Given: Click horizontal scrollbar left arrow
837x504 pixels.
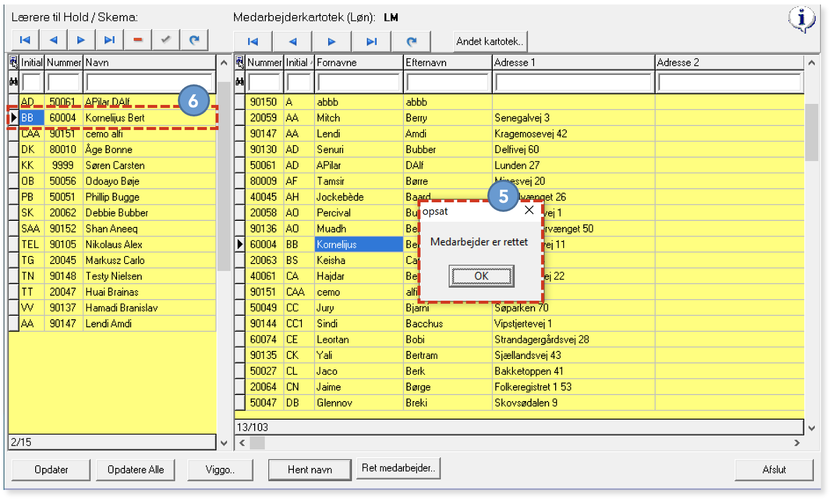Looking at the screenshot, I should tap(242, 443).
